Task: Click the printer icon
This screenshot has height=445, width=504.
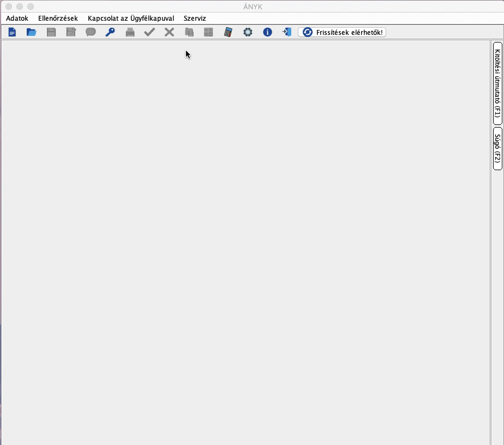Action: click(130, 32)
